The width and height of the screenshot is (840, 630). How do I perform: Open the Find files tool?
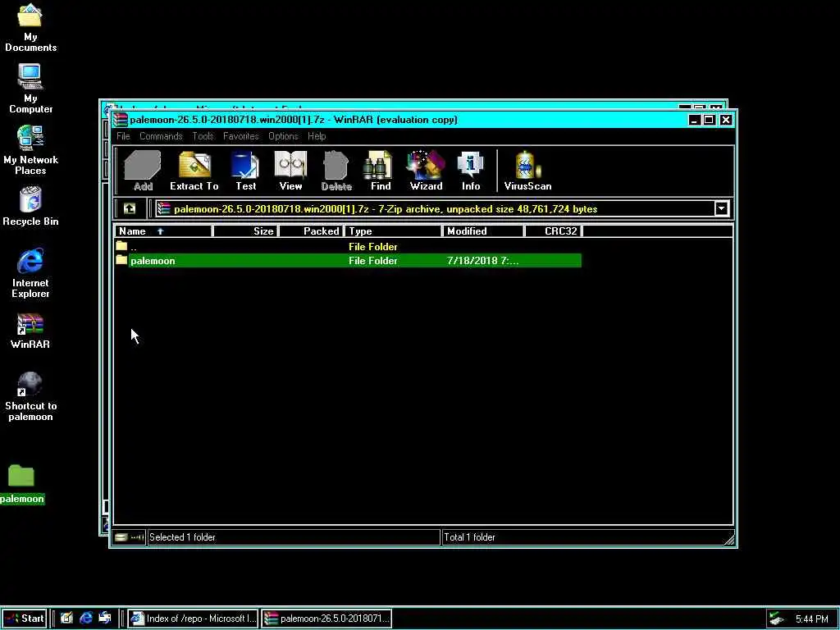pos(381,171)
